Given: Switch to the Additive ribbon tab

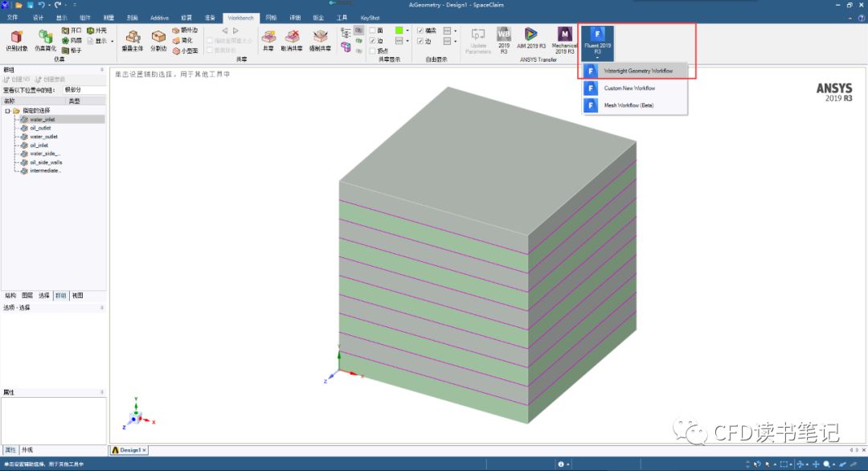Looking at the screenshot, I should (x=159, y=18).
